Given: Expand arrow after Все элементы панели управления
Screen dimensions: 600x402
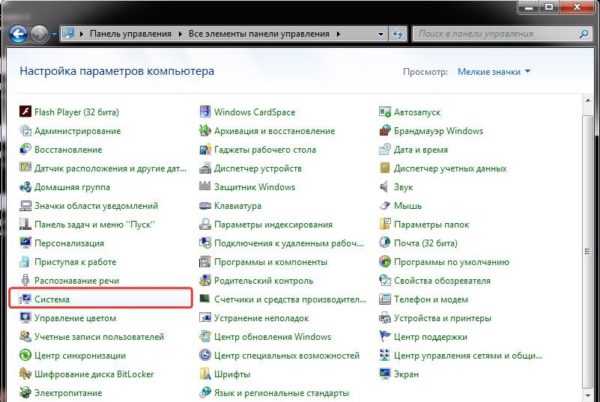Looking at the screenshot, I should (x=338, y=34).
